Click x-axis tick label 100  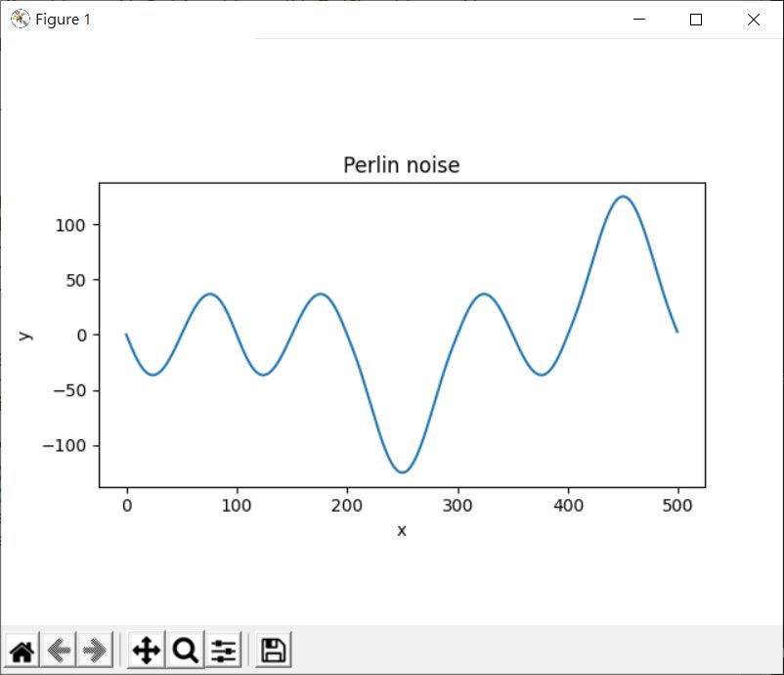(x=237, y=506)
